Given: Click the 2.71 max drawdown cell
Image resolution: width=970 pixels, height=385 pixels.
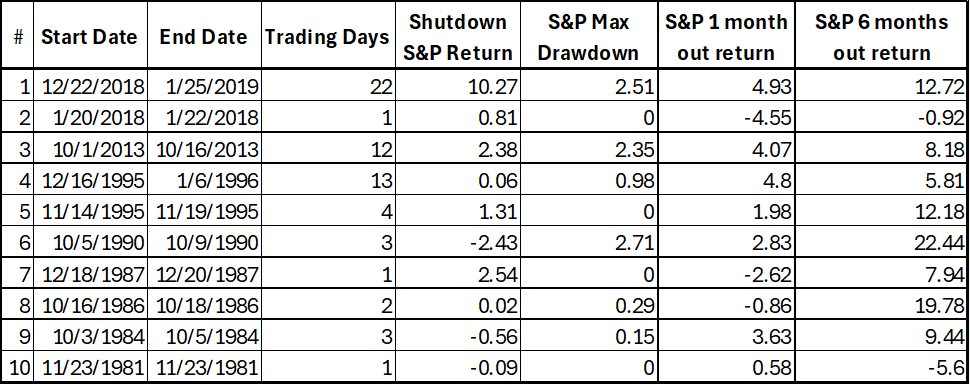Looking at the screenshot, I should point(588,242).
